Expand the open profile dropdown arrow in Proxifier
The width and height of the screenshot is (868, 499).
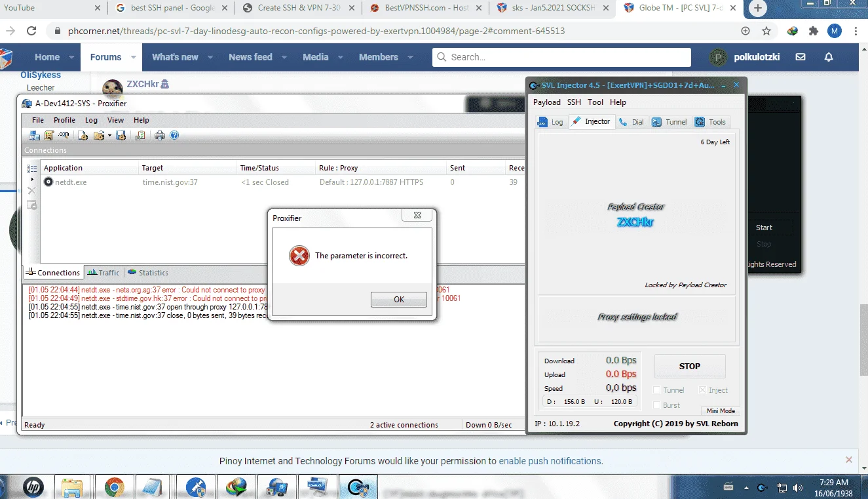coord(109,135)
